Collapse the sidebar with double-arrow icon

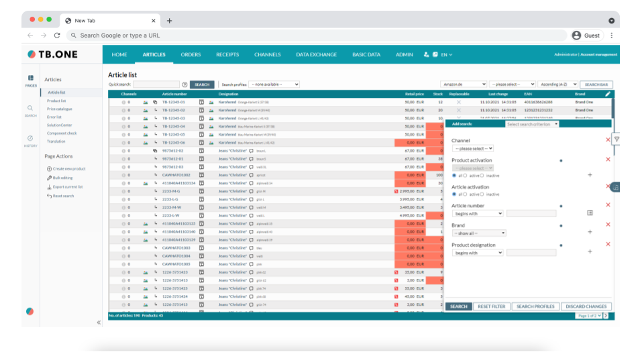pyautogui.click(x=99, y=322)
